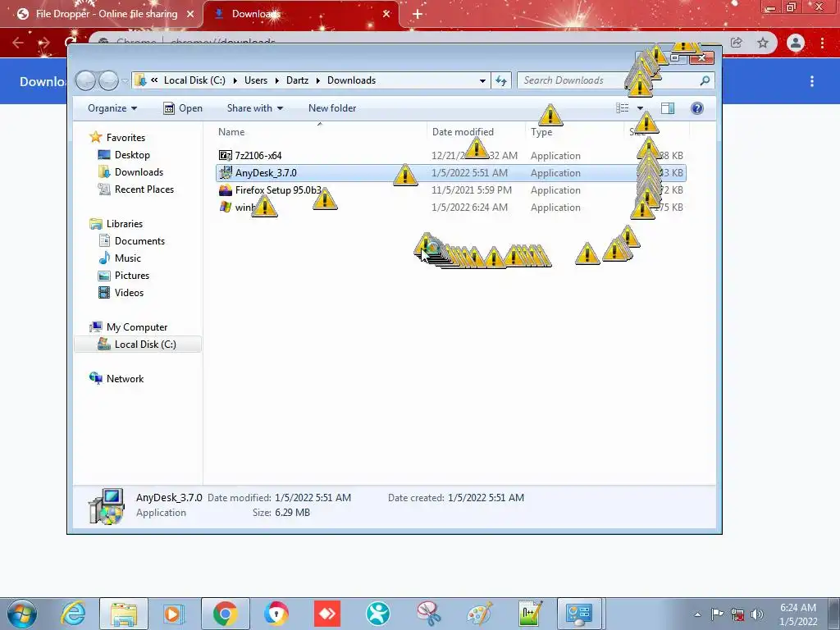Select My Computer in sidebar

137,327
